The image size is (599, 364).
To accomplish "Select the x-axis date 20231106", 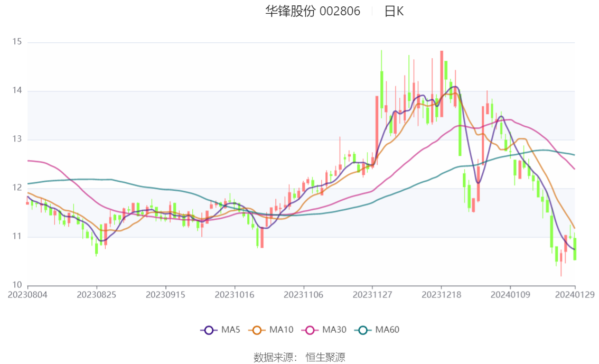I will coord(303,295).
